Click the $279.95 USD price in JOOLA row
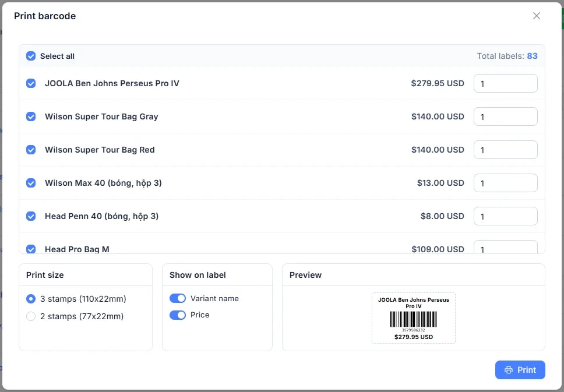 click(438, 83)
